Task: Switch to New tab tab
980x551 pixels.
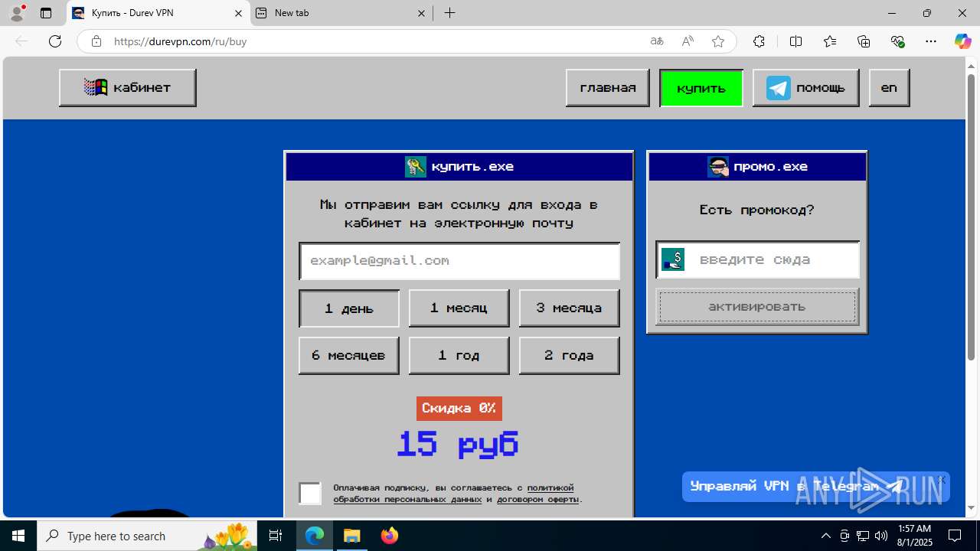Action: pos(341,13)
